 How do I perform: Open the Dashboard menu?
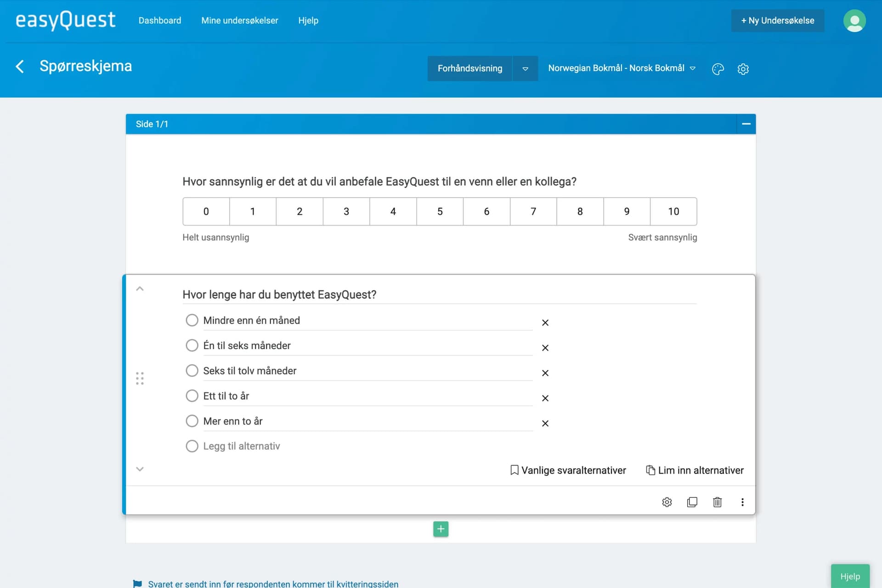tap(160, 21)
